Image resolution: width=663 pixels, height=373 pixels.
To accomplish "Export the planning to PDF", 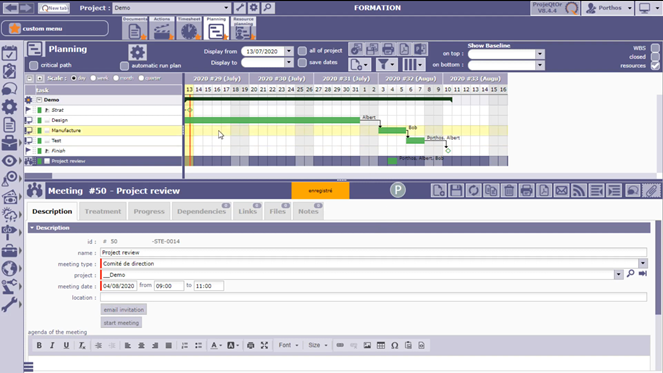I will click(404, 49).
